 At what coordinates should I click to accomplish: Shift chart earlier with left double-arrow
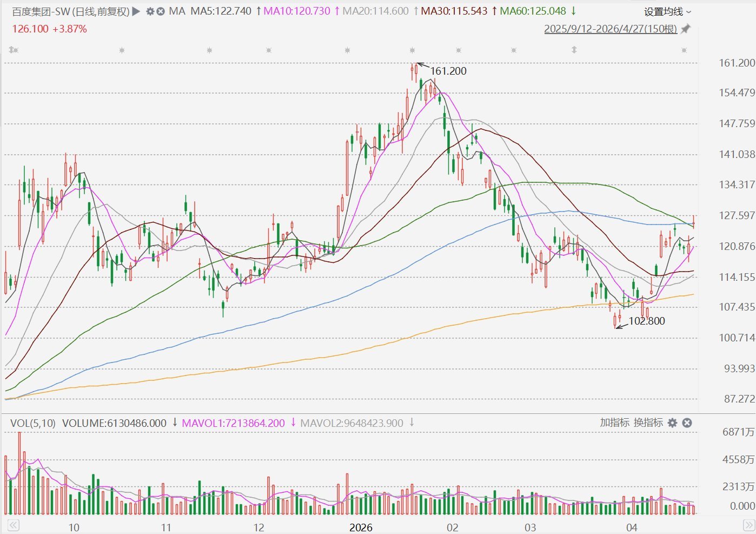click(13, 525)
